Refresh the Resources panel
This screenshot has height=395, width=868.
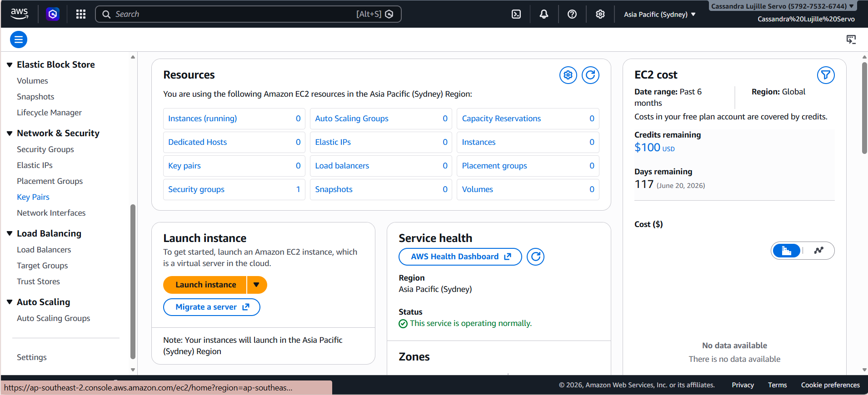[590, 75]
